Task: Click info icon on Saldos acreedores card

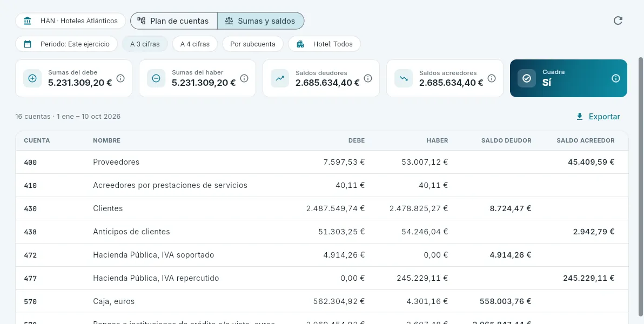Action: [491, 78]
